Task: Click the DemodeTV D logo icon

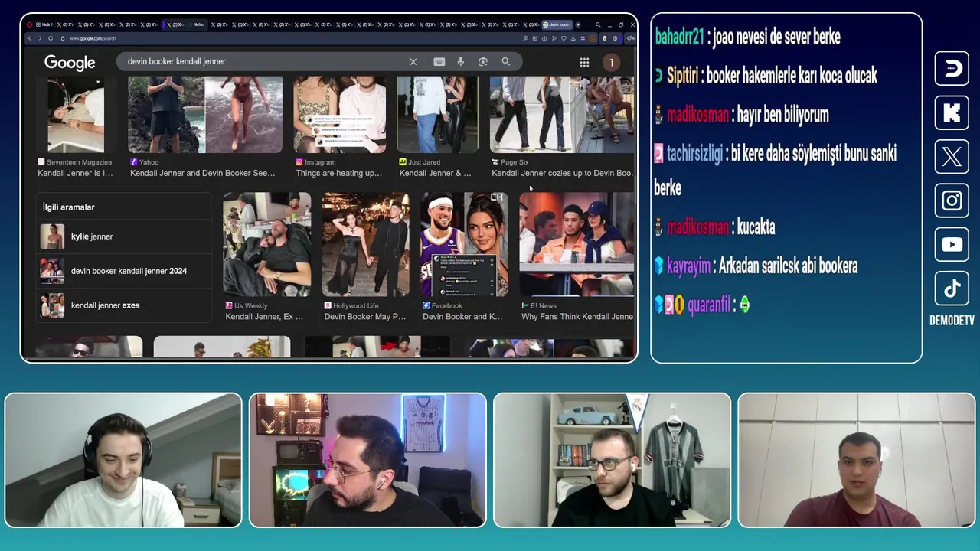Action: pos(952,68)
